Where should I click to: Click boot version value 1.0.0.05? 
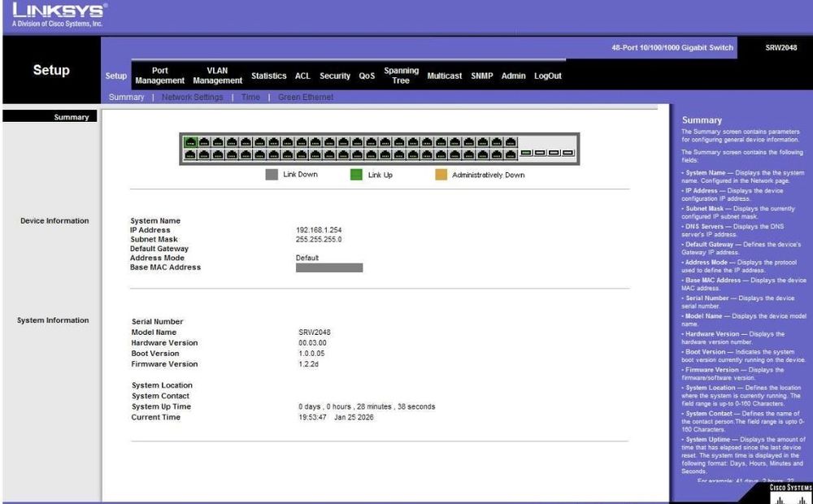(311, 354)
